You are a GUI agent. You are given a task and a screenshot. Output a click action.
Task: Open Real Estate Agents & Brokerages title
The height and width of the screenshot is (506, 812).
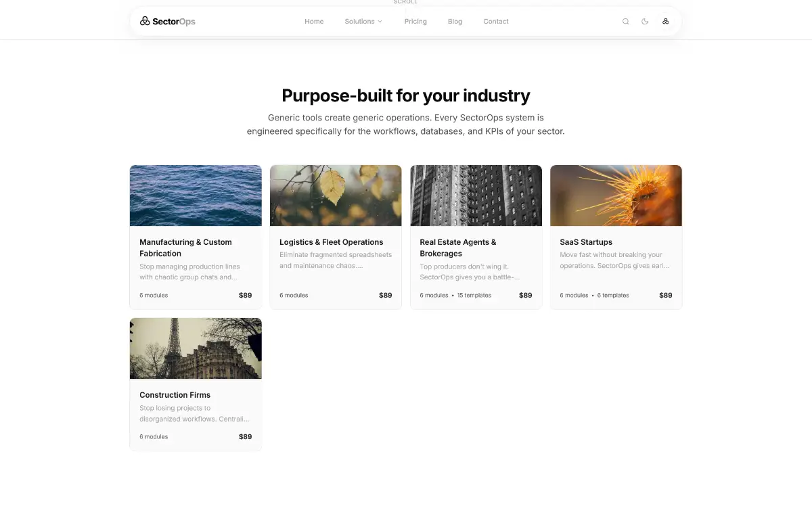pyautogui.click(x=458, y=248)
